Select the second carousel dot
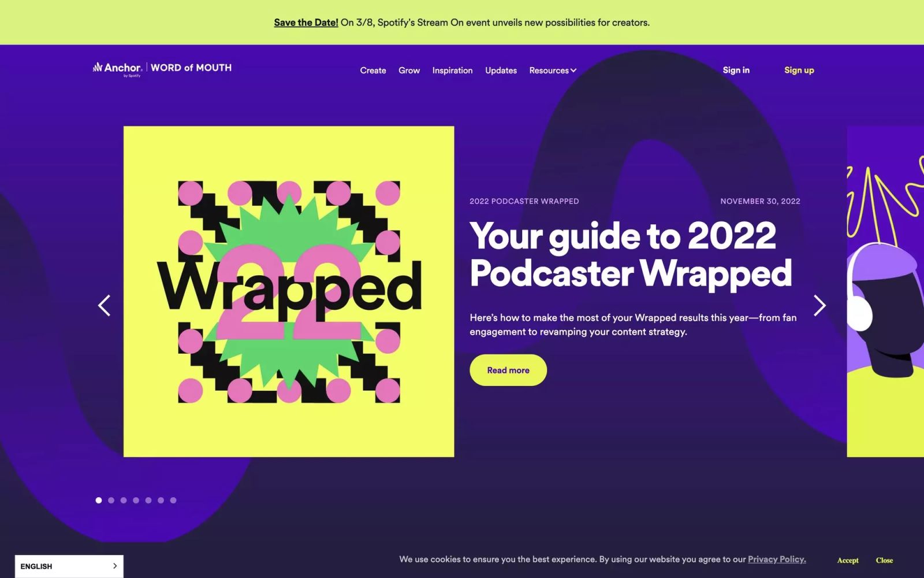Viewport: 924px width, 578px height. (111, 501)
